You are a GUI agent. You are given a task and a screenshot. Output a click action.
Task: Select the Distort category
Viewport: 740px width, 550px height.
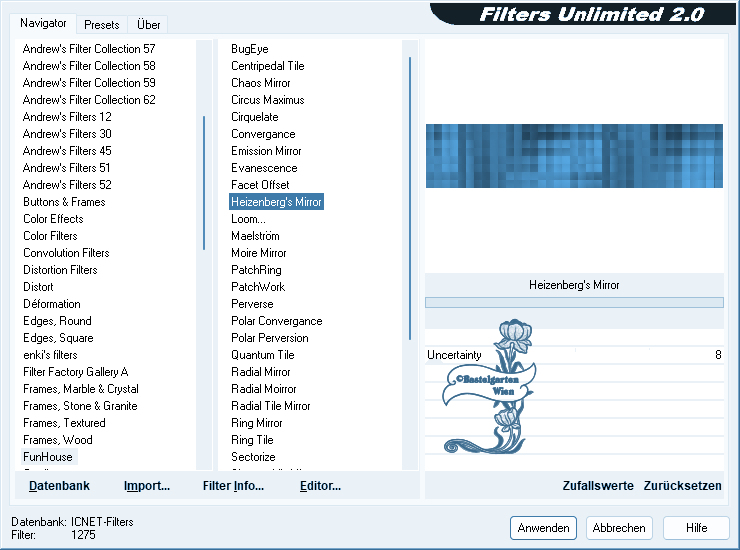[x=38, y=287]
